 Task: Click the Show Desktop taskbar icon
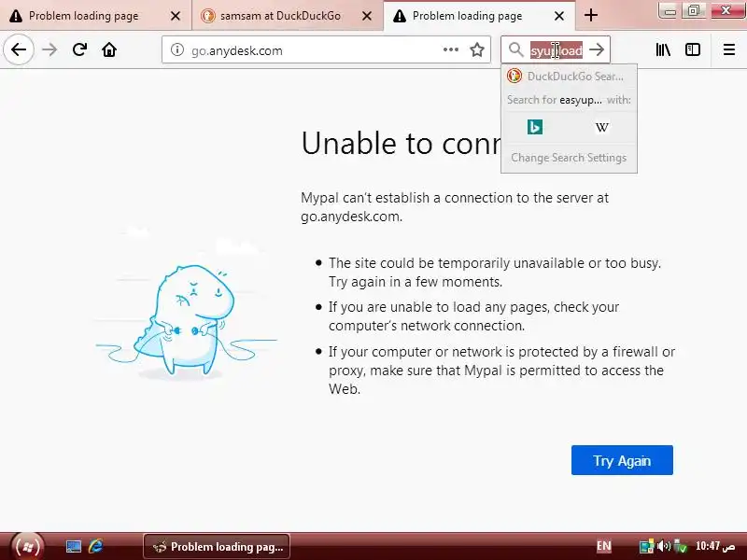tap(74, 546)
